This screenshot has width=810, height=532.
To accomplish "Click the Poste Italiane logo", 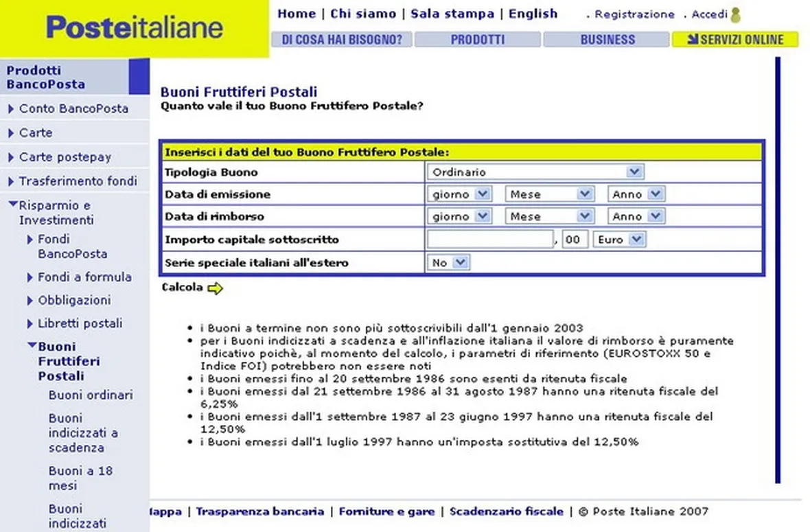I will coord(135,27).
